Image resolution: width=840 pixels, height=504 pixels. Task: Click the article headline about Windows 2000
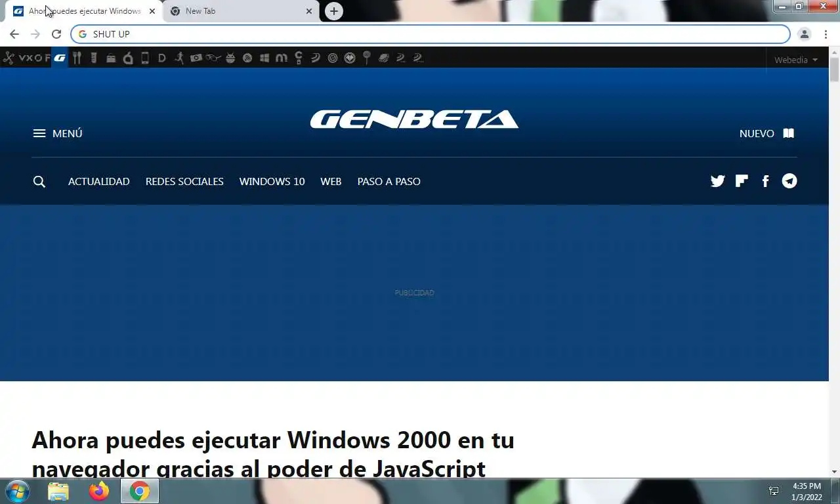tap(273, 453)
